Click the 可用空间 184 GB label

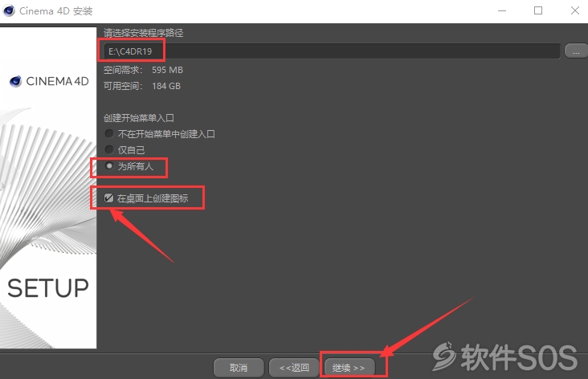click(142, 86)
